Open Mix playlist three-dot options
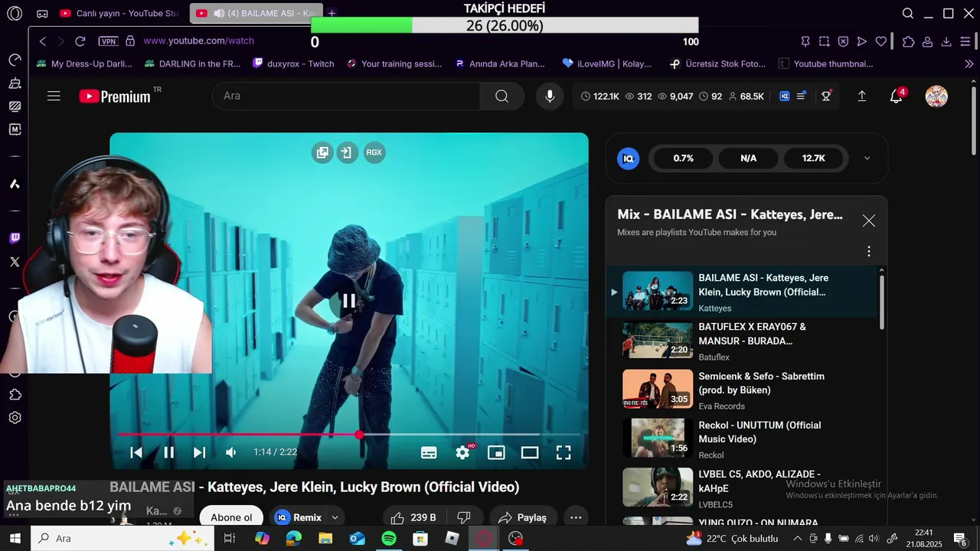The height and width of the screenshot is (551, 980). coord(868,251)
